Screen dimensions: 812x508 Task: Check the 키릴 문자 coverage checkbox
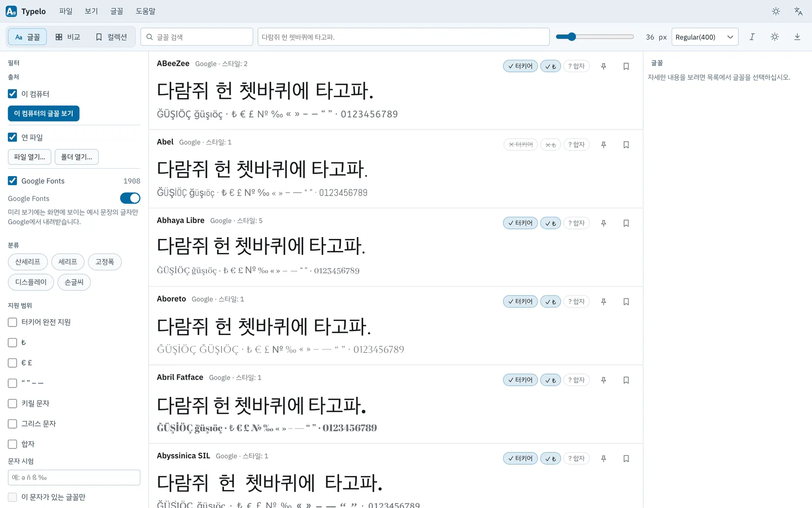[x=13, y=404]
